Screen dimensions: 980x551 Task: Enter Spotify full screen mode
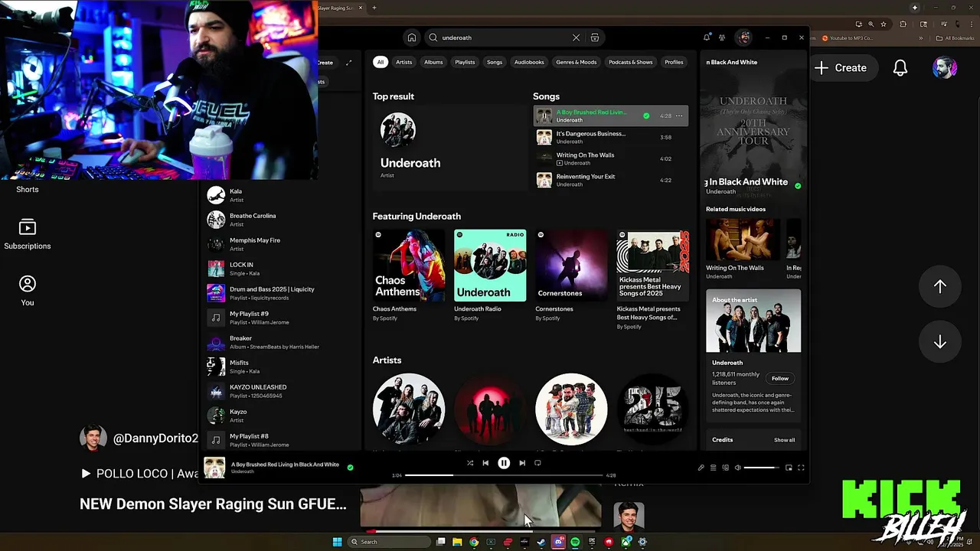click(x=801, y=468)
